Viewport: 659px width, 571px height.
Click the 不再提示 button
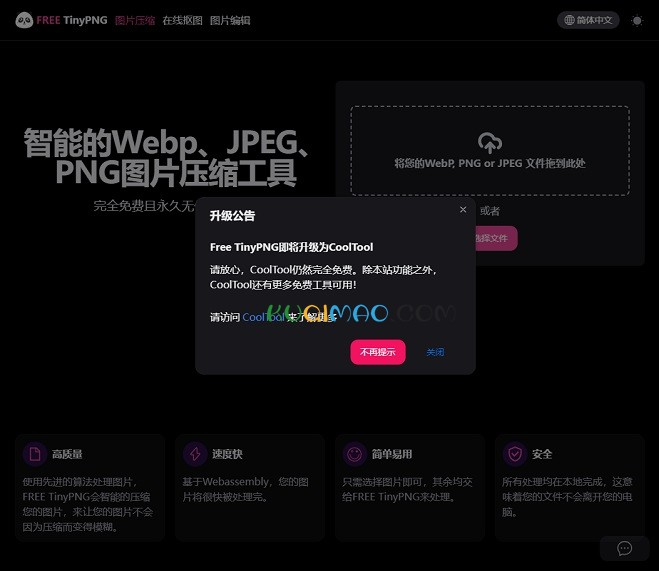pyautogui.click(x=378, y=352)
